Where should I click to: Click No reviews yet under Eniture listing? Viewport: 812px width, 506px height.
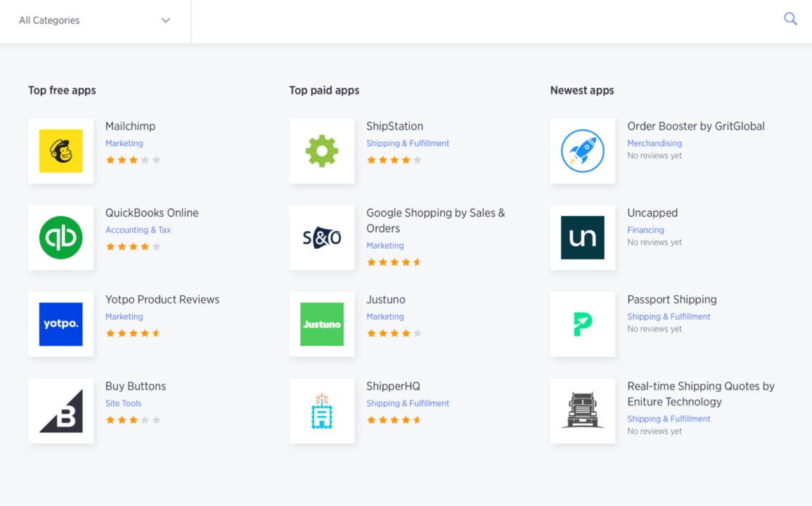click(654, 432)
